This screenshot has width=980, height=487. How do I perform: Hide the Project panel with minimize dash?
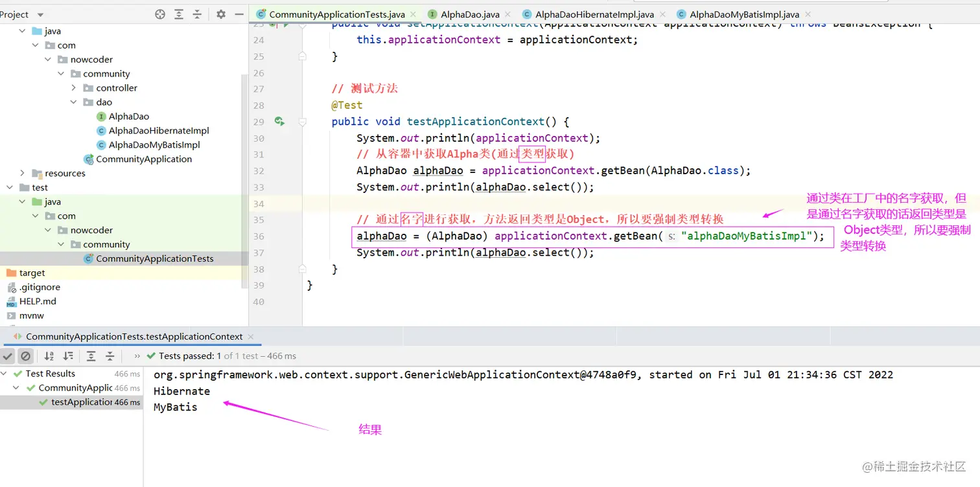click(x=239, y=14)
